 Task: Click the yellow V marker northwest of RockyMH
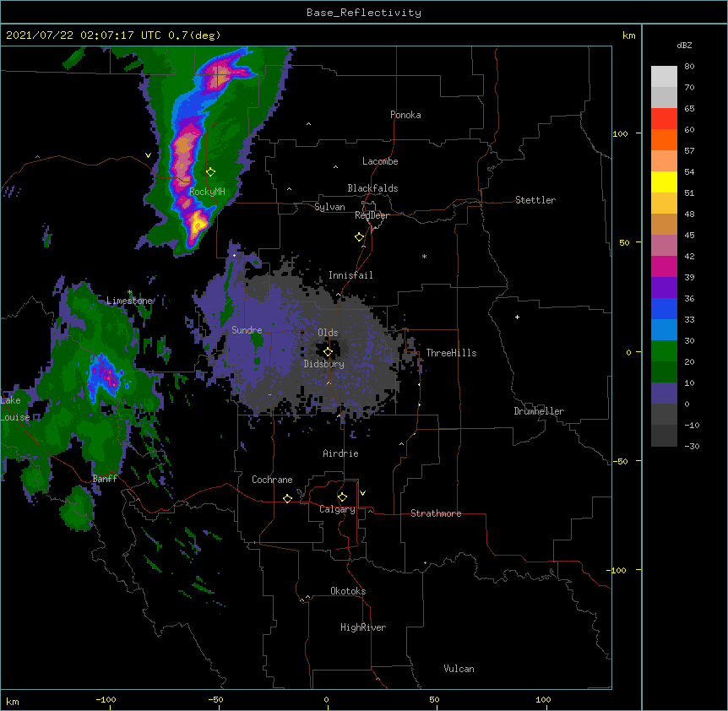point(148,155)
